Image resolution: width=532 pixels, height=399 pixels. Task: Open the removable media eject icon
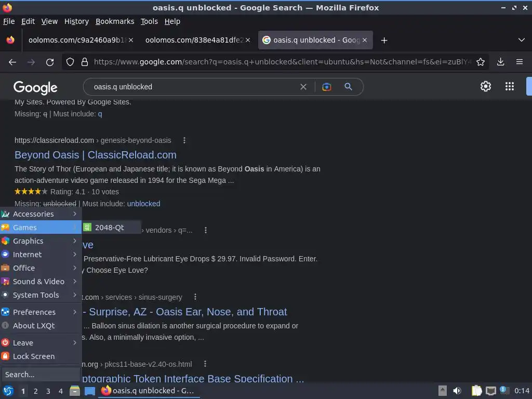[x=443, y=391]
